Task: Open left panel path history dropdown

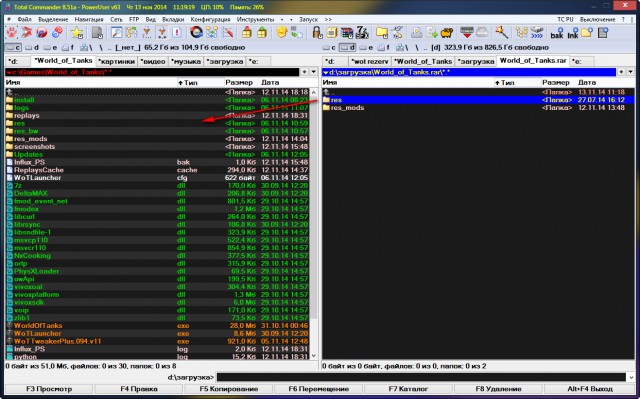Action: tap(313, 72)
